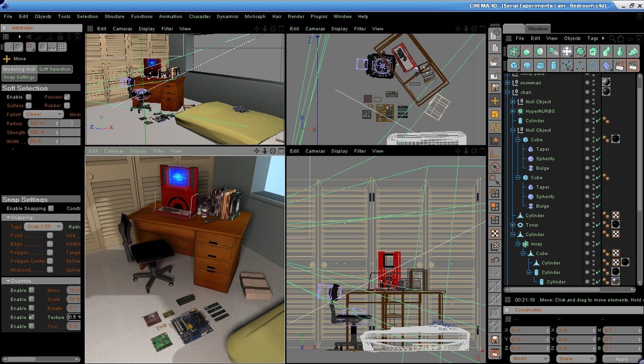
Task: Open the MoGraph menu
Action: (255, 16)
